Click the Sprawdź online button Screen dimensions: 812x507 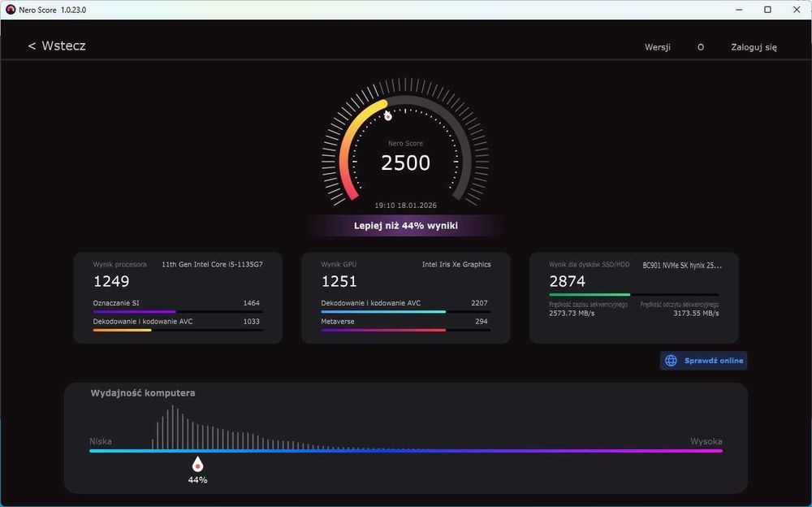click(x=703, y=361)
